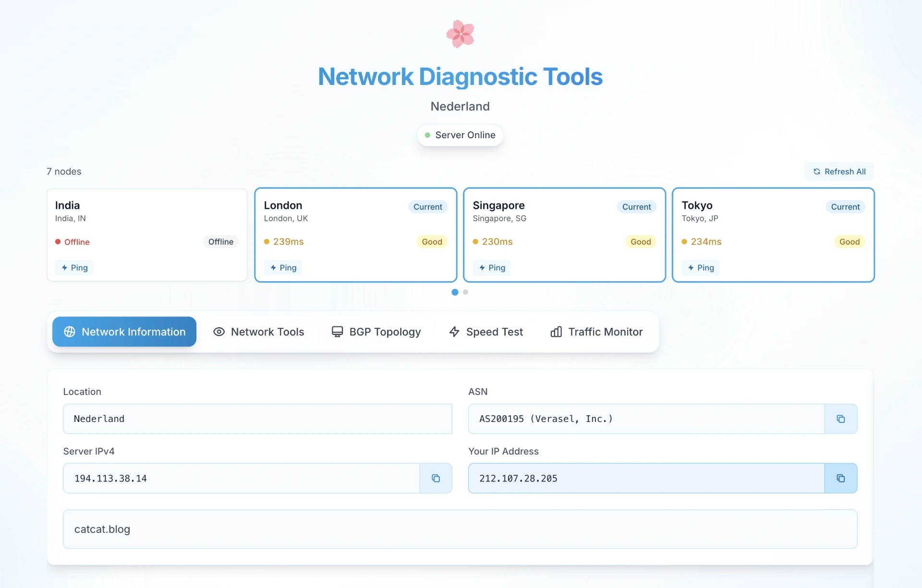Copy the Server IPv4 address

(436, 479)
